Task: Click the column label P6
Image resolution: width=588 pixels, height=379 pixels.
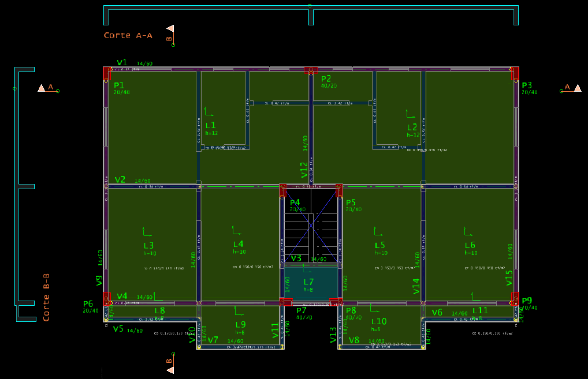Action: pyautogui.click(x=88, y=303)
